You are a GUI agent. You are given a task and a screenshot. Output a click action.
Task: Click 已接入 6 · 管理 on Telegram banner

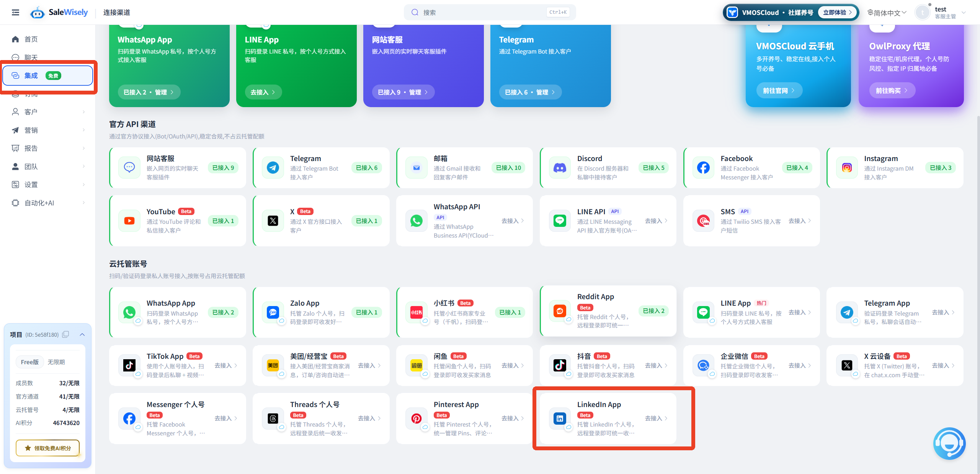[530, 92]
